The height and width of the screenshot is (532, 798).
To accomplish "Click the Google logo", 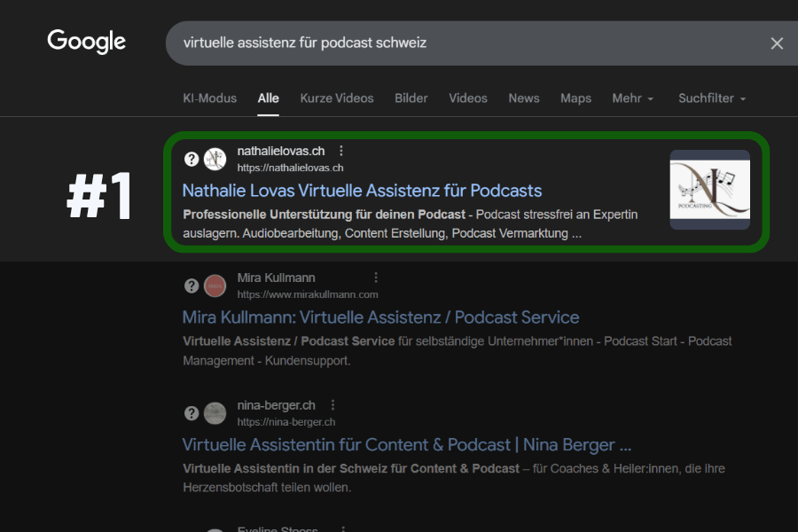I will (87, 42).
